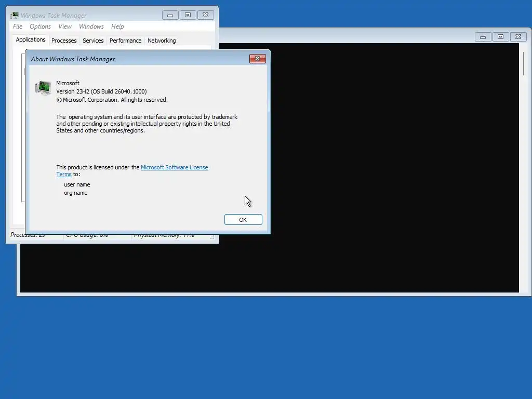This screenshot has width=532, height=399.
Task: Click OK in About Windows Task Manager dialog
Action: (243, 220)
